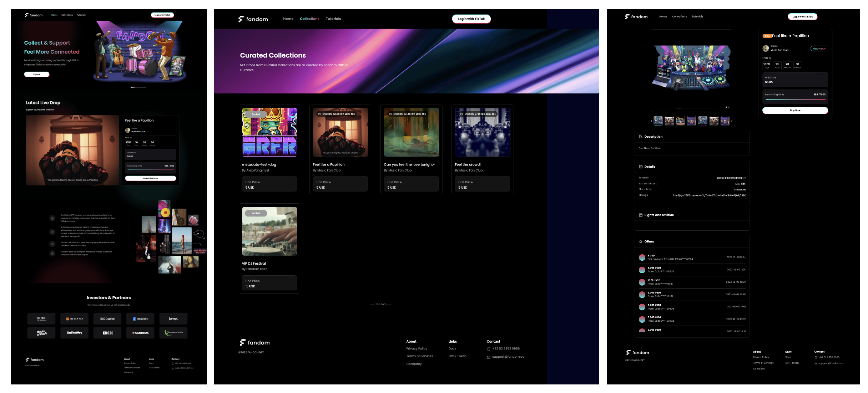
Task: Click the Latest Live Drop featured image
Action: click(x=73, y=150)
